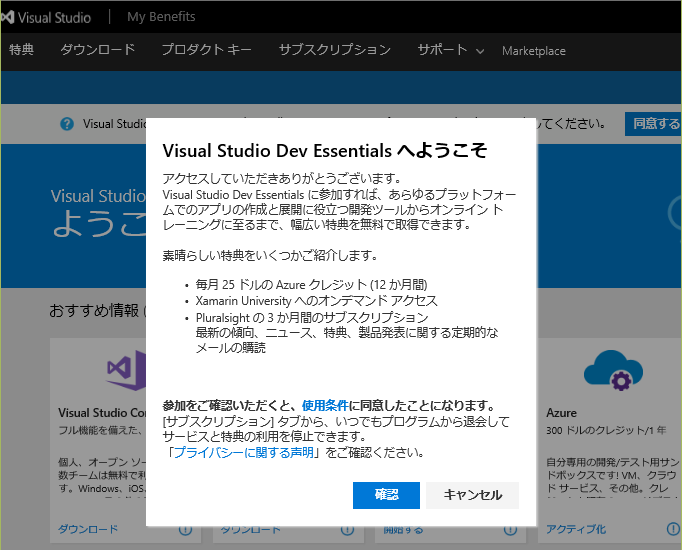Click the Azure cloud gear icon
682x550 pixels.
coord(613,370)
